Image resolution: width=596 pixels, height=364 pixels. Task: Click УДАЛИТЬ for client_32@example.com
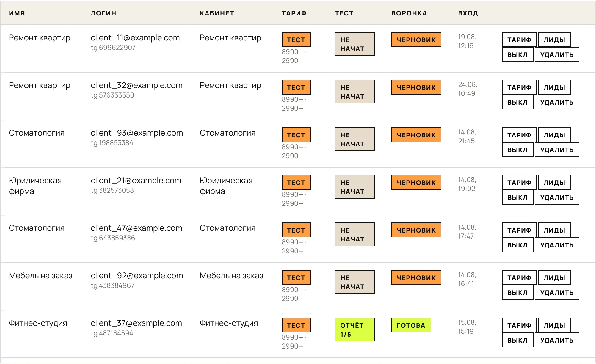(557, 102)
